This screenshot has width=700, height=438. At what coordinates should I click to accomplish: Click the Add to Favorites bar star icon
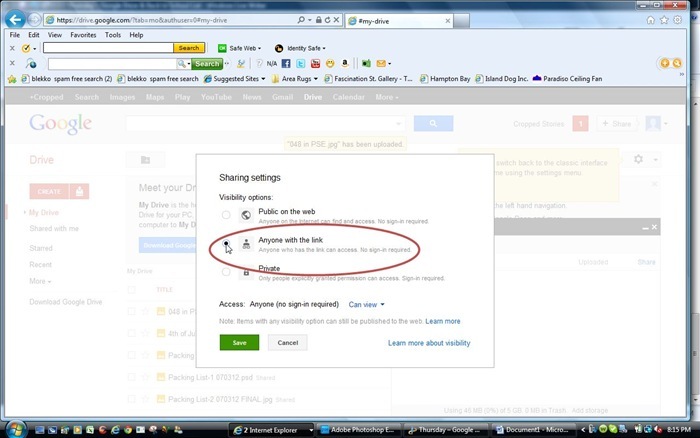(12, 79)
